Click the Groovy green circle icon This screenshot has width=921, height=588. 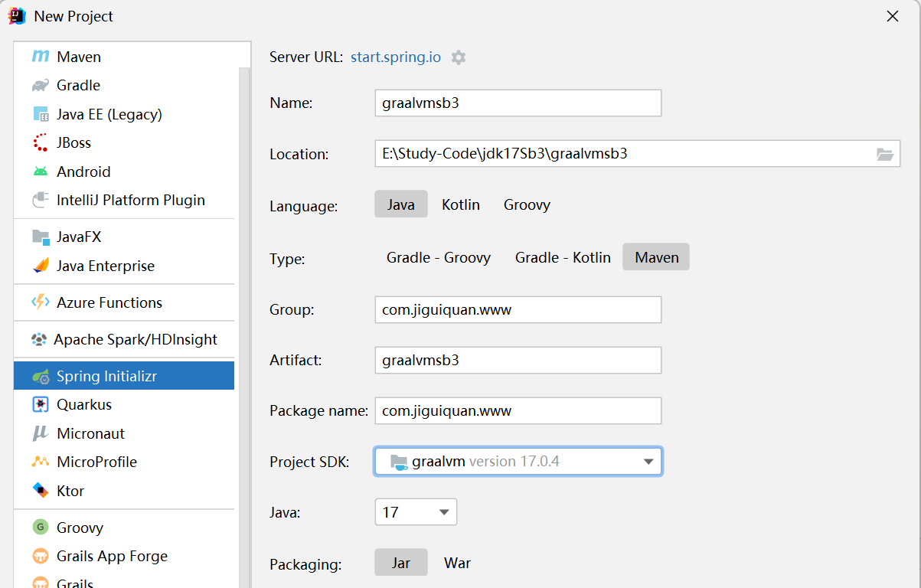click(x=41, y=528)
